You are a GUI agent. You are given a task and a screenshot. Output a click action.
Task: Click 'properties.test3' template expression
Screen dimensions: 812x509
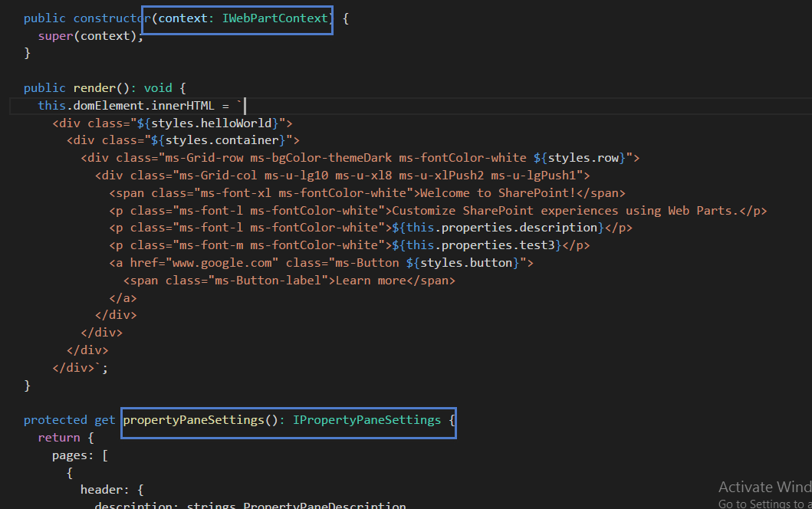(498, 246)
